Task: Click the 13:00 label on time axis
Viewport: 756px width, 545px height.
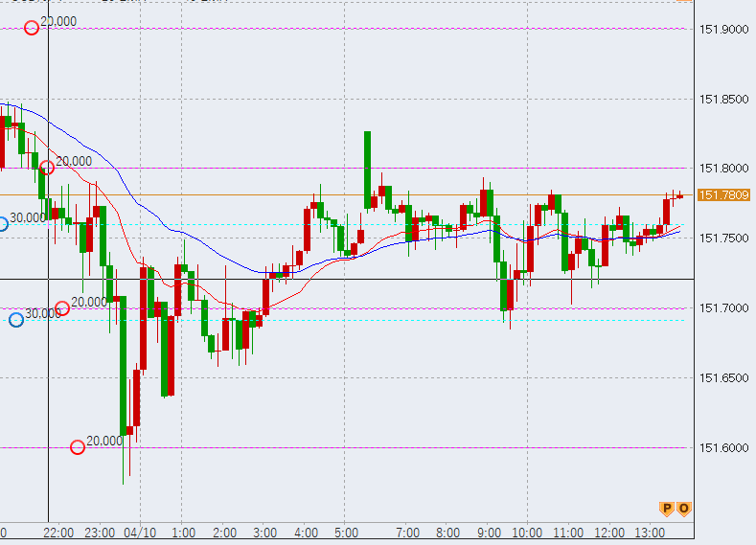Action: tap(651, 532)
